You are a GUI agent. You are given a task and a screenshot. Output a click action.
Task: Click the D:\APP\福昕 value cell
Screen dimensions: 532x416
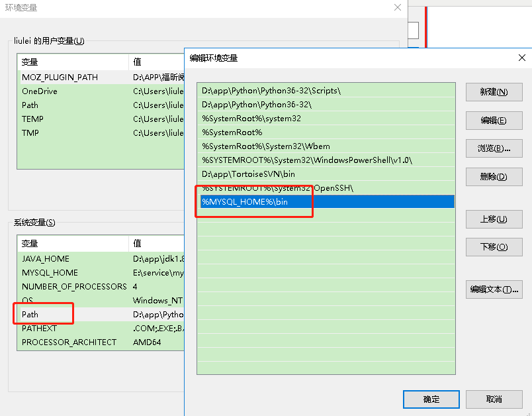coord(158,78)
